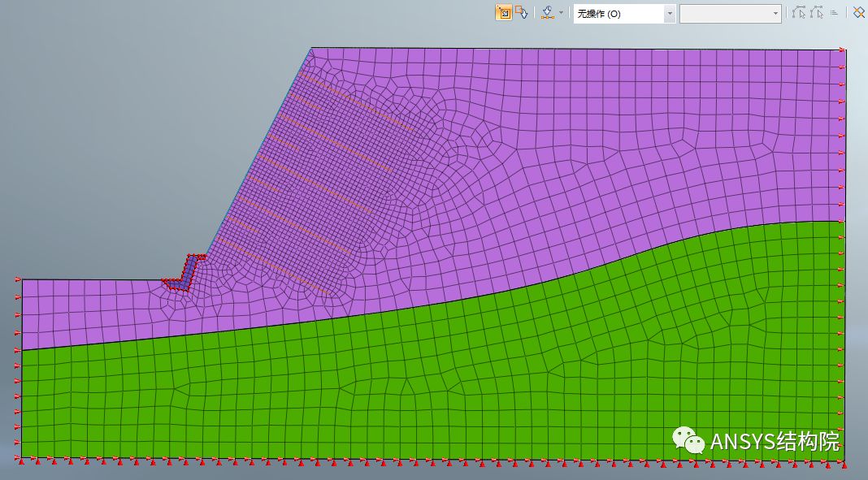Open the 无操作 (O) dropdown
Viewport: 868px width, 480px height.
coord(670,14)
